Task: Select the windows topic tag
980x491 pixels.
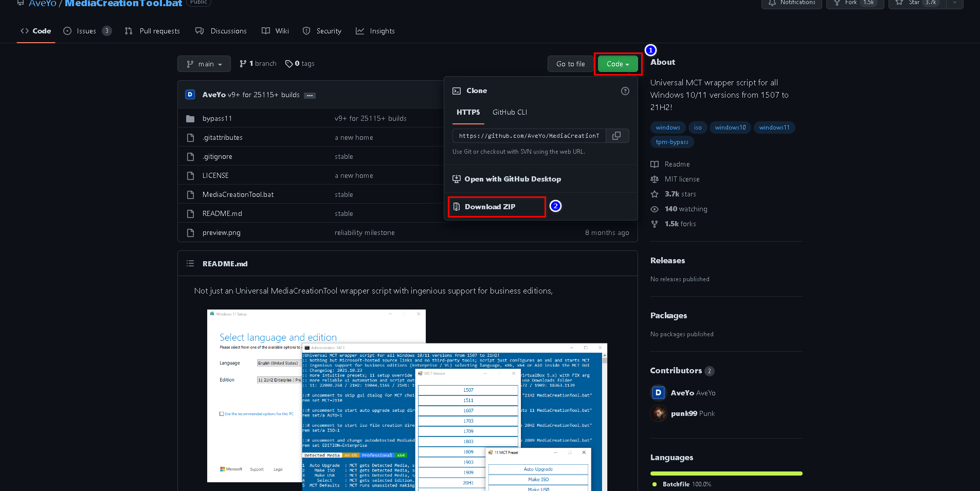Action: point(668,128)
